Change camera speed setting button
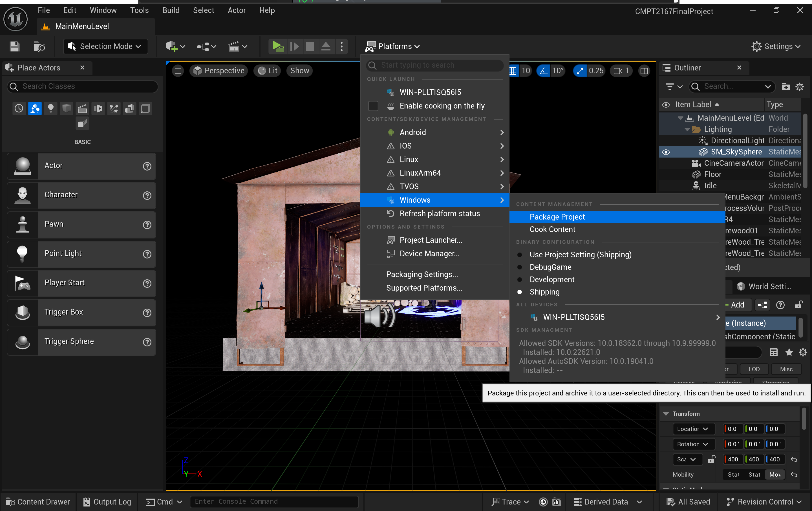 [x=621, y=70]
